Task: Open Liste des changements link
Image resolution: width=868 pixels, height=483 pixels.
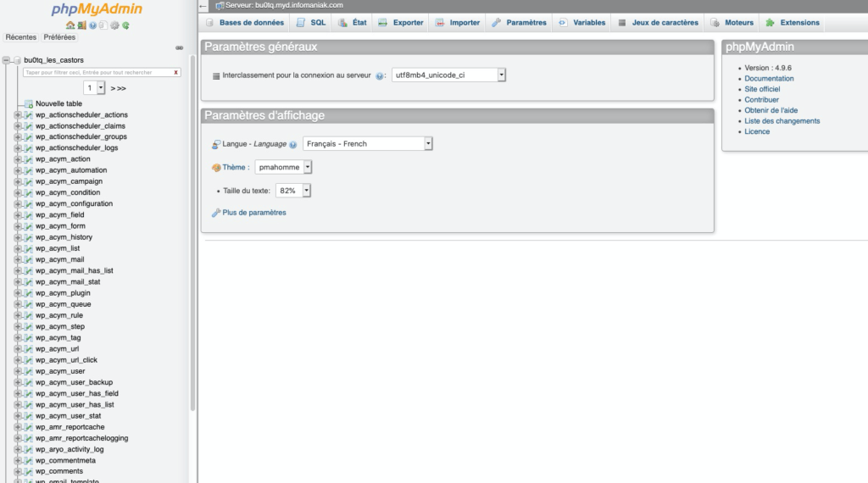Action: [782, 121]
